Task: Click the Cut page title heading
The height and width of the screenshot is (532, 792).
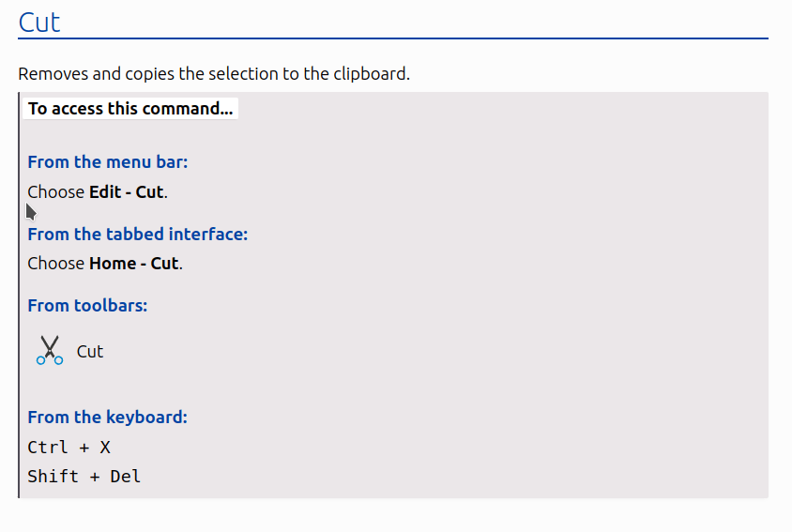Action: coord(39,23)
